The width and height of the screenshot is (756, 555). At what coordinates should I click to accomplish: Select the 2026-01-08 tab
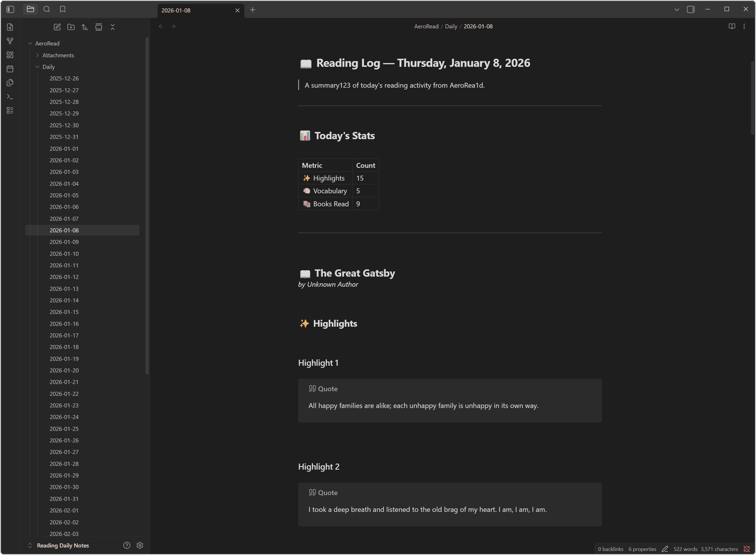coord(195,10)
